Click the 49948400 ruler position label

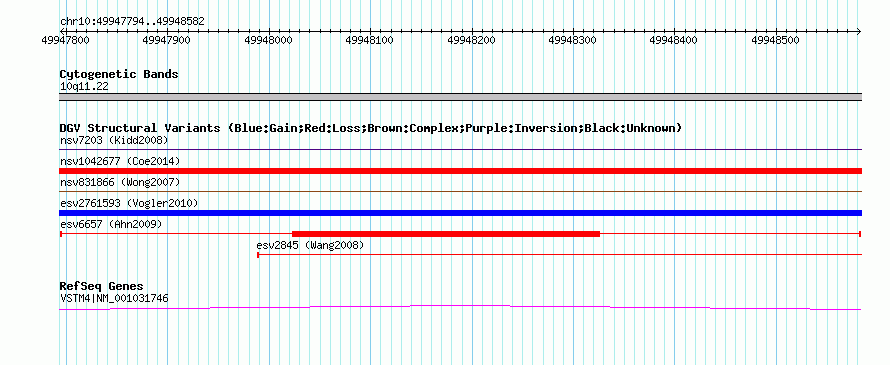point(673,40)
